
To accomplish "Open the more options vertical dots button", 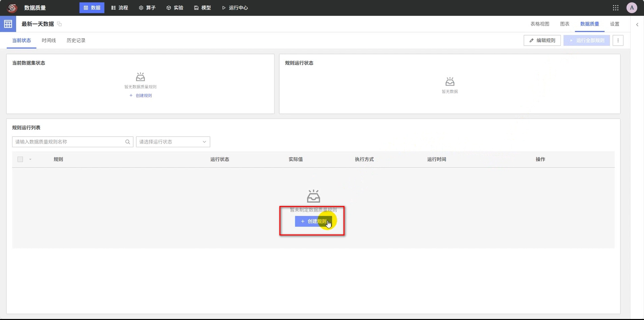I will 618,40.
